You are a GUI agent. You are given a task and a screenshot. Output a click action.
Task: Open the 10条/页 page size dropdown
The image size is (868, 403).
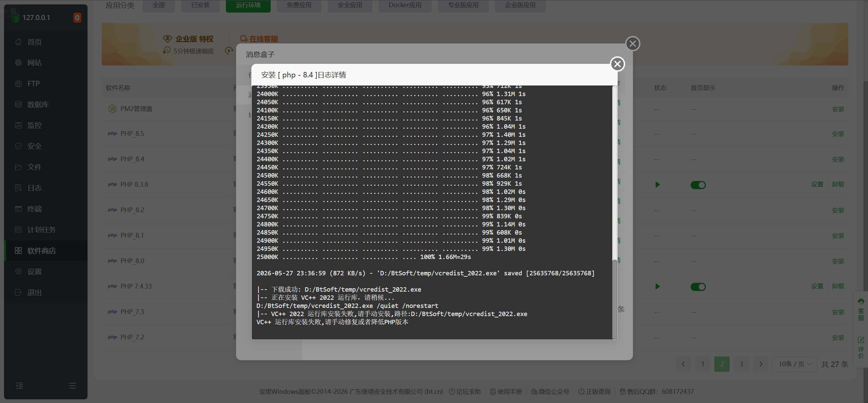[x=795, y=364]
